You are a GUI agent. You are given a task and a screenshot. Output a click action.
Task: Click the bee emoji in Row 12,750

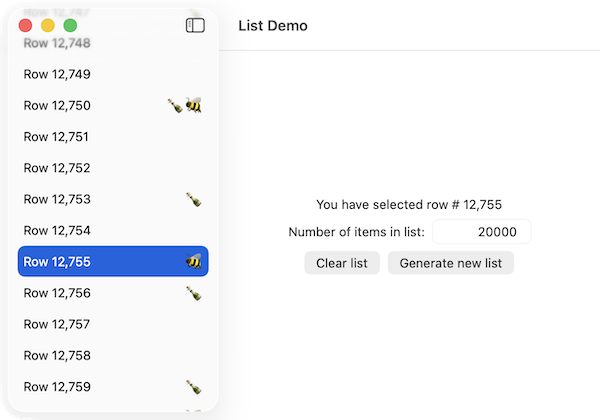point(193,105)
